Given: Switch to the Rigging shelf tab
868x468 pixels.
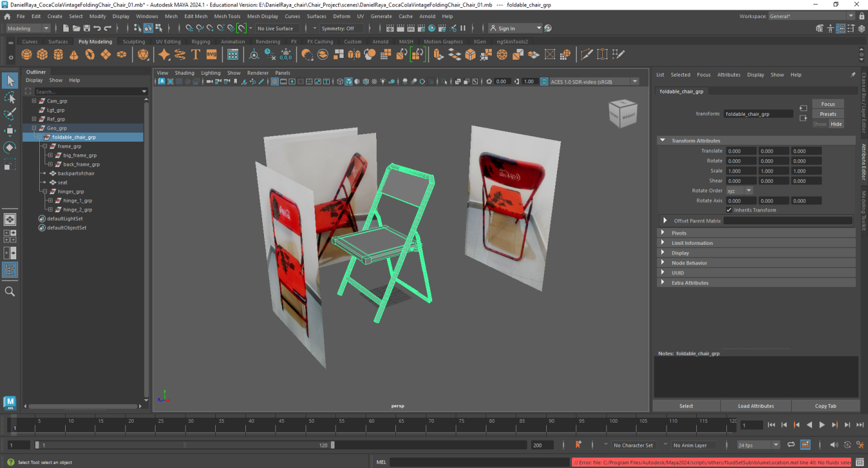Looking at the screenshot, I should pos(201,42).
